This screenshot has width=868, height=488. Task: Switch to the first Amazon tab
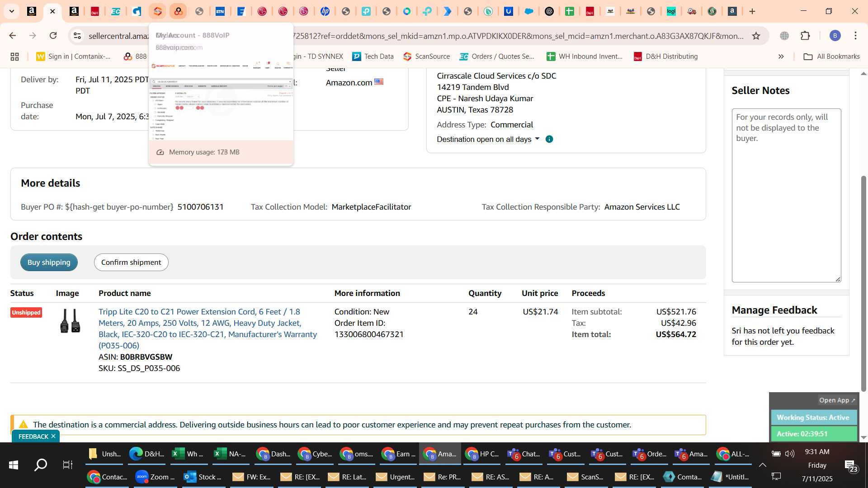point(32,11)
